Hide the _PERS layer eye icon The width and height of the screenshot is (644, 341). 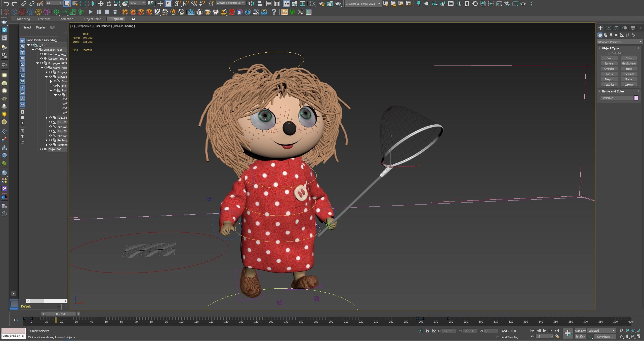pos(32,45)
